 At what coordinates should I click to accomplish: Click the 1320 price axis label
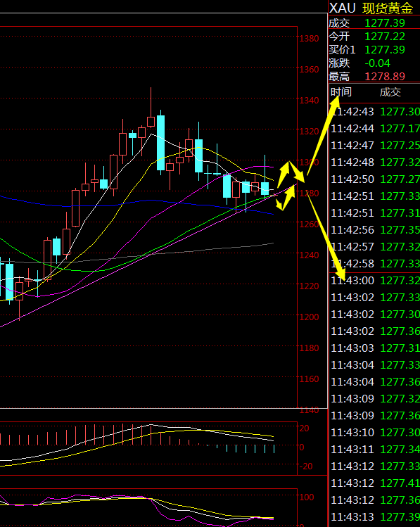pyautogui.click(x=309, y=131)
